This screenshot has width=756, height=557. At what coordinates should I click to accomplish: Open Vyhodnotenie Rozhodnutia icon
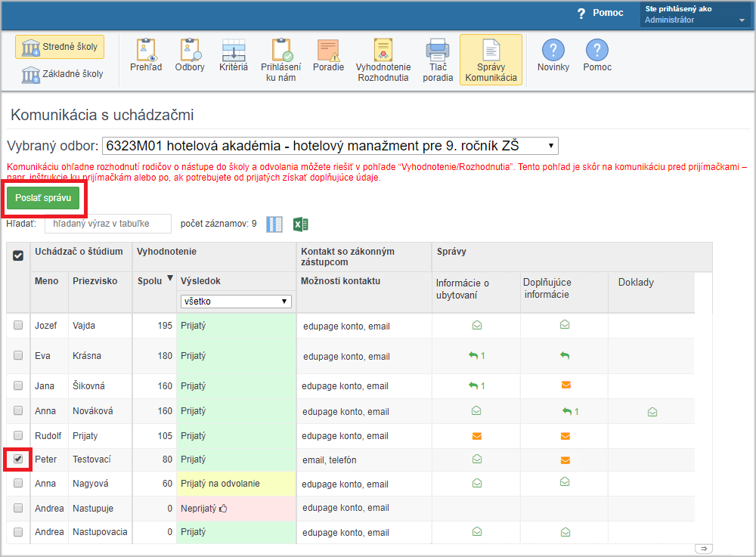pos(383,60)
